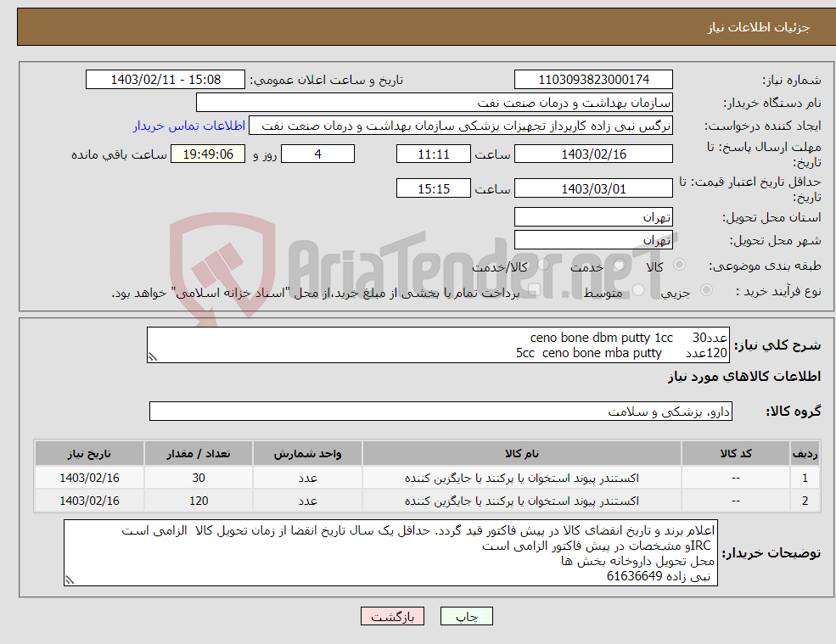Screen dimensions: 836x644
Task: Click quantity cell showing 30
Action: pos(199,478)
